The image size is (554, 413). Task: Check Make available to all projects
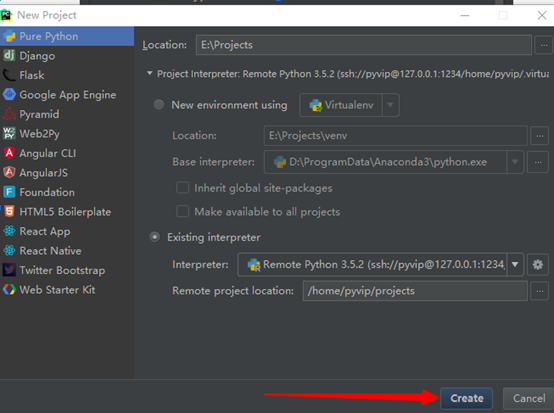pyautogui.click(x=183, y=211)
